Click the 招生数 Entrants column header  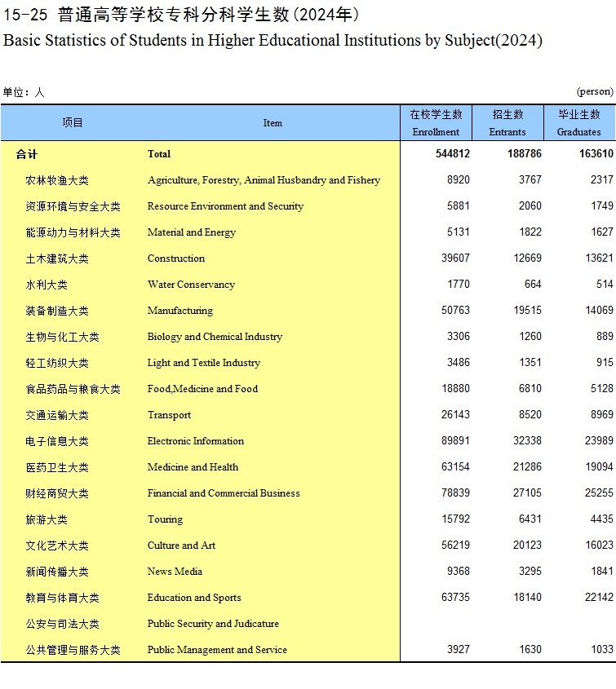click(507, 123)
